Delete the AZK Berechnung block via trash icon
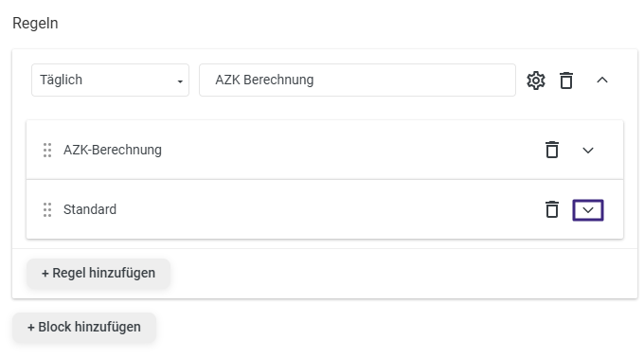 pyautogui.click(x=566, y=81)
